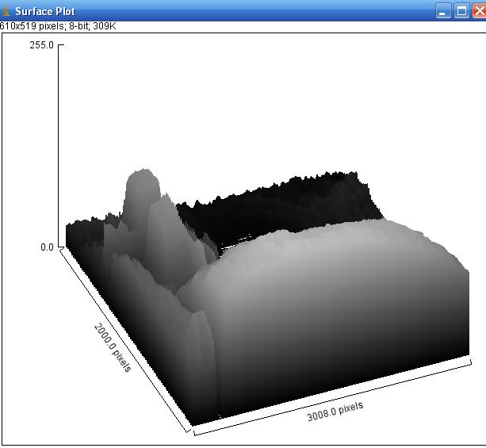Select the 255.0 vertical axis label
This screenshot has height=448, width=486.
tap(41, 45)
